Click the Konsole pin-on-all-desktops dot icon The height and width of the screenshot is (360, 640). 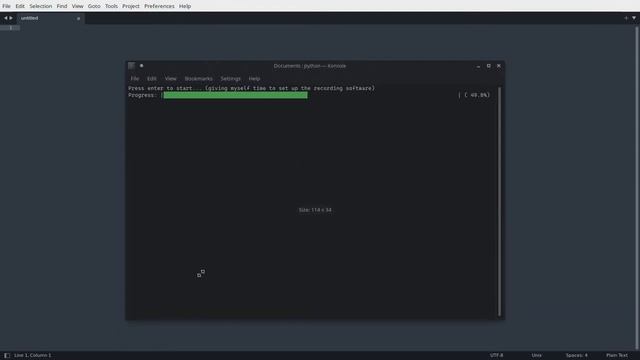click(142, 66)
